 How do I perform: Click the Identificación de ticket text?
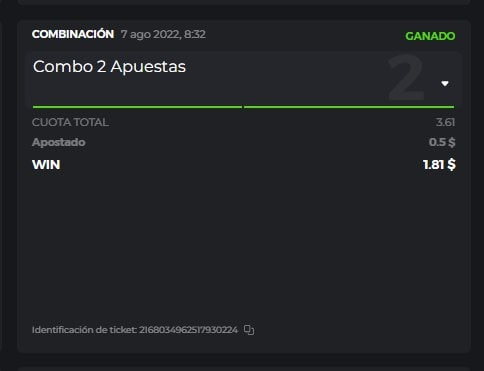click(x=84, y=330)
